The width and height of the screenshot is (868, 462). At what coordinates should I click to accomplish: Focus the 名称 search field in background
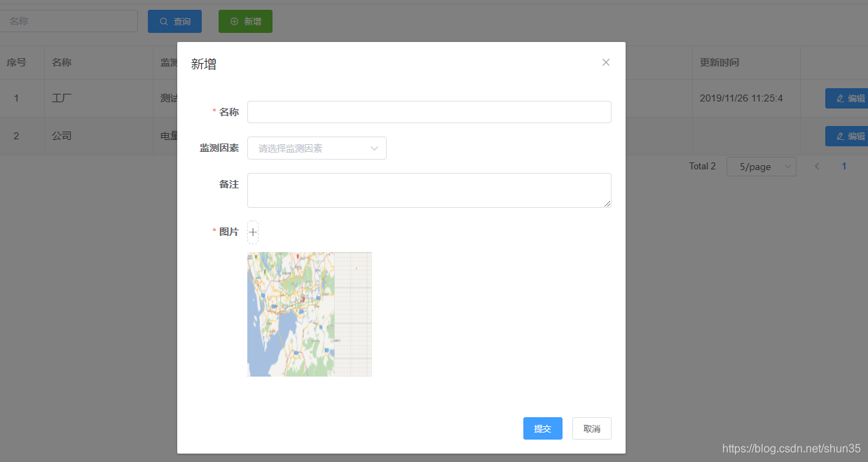coord(69,21)
